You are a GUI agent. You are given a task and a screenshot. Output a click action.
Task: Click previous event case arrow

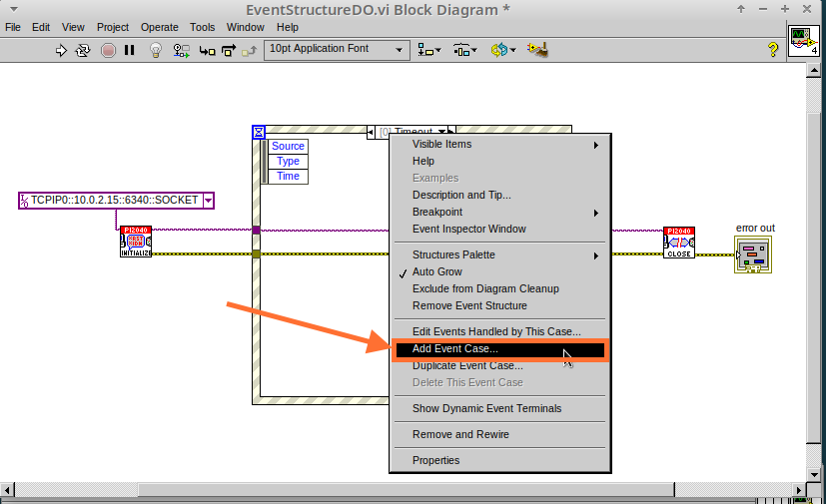coord(371,132)
